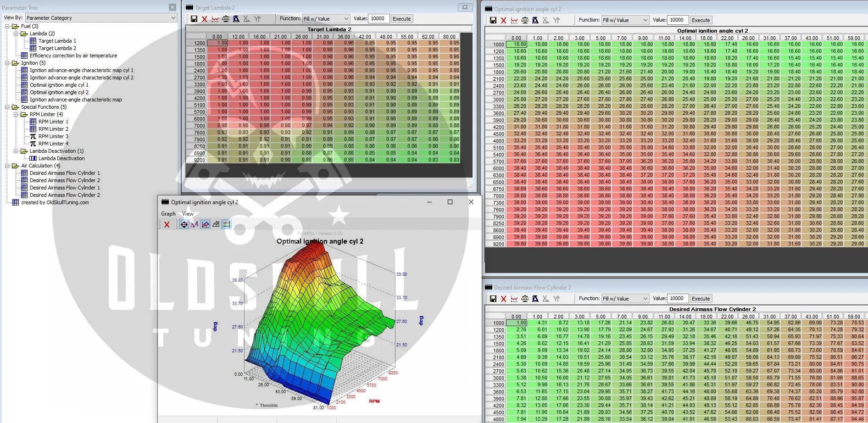868x423 pixels.
Task: Click Value field in Desired Airmass Flow window
Action: click(678, 299)
